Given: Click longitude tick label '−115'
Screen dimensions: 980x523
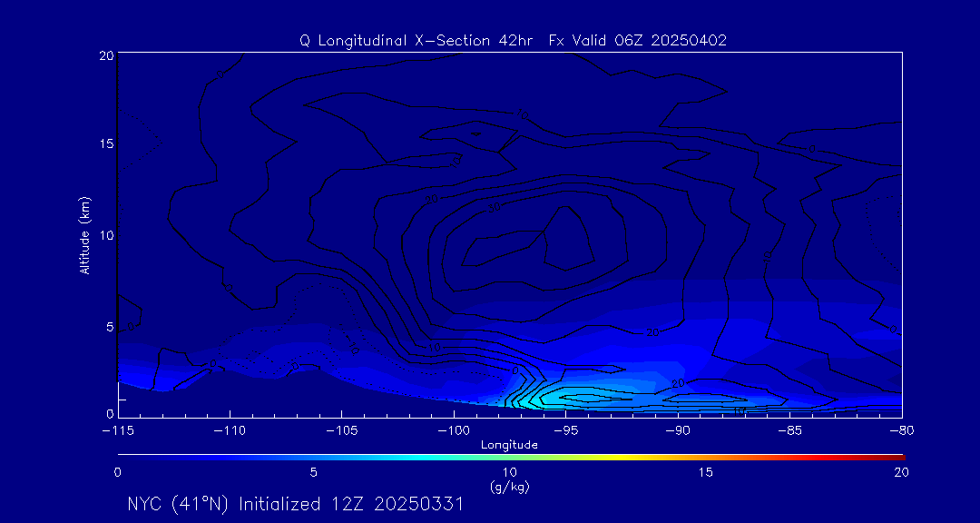Looking at the screenshot, I should (x=118, y=430).
